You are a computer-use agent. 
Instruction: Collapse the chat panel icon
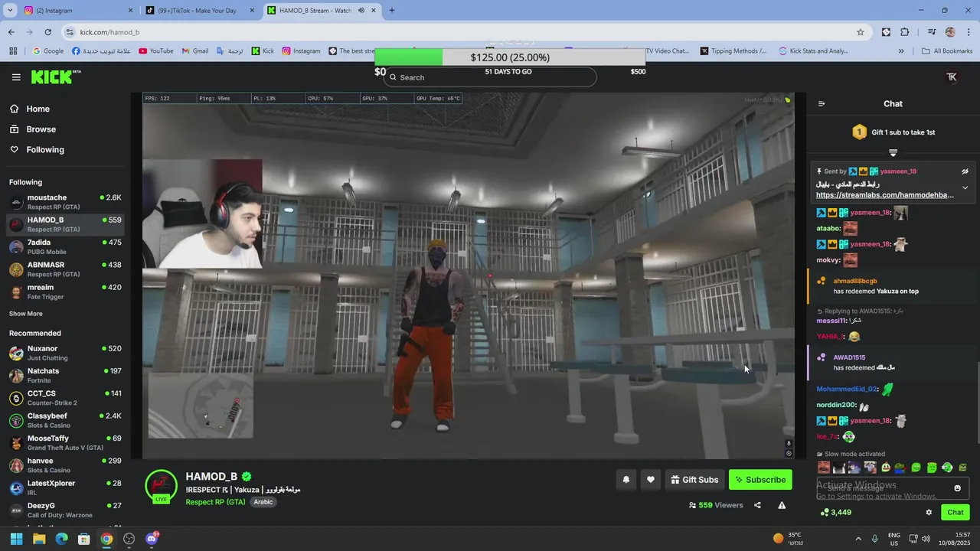822,104
